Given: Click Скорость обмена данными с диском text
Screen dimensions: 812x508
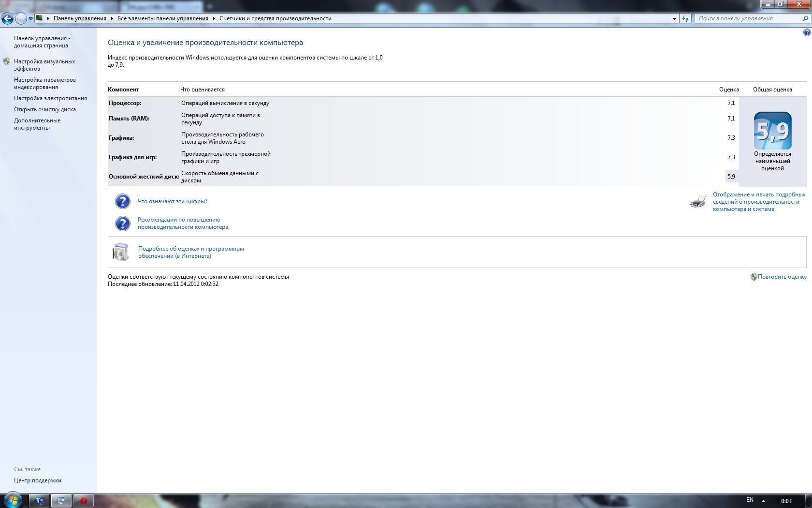Looking at the screenshot, I should 220,177.
